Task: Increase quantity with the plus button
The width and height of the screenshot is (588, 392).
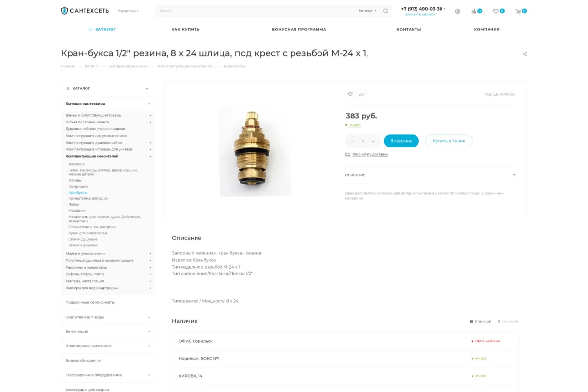Action: (x=373, y=141)
